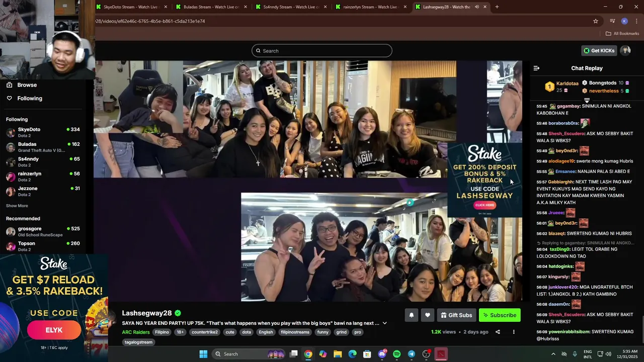Expand the stream title description chevron
The image size is (644, 362).
(384, 323)
